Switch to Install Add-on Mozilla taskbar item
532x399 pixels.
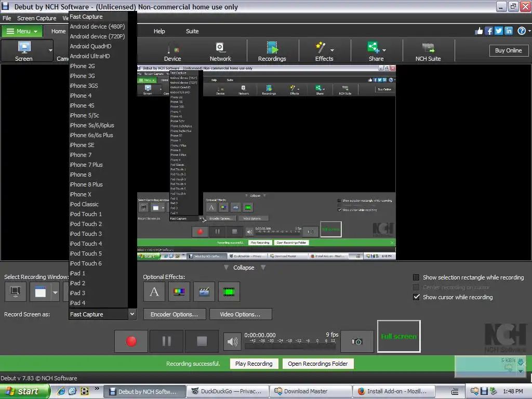pos(394,391)
